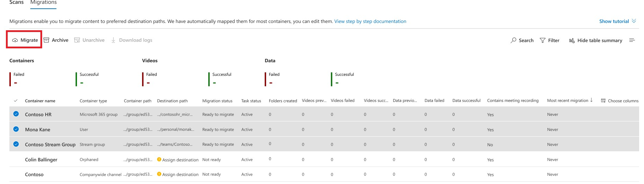Click Assign destination for Contoso row
Image resolution: width=644 pixels, height=184 pixels.
pyautogui.click(x=180, y=175)
